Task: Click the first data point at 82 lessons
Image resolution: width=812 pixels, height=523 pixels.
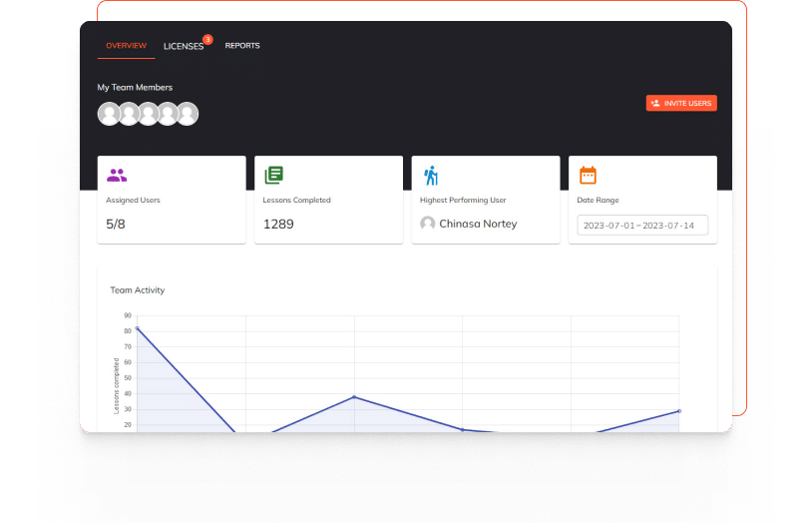Action: click(138, 328)
